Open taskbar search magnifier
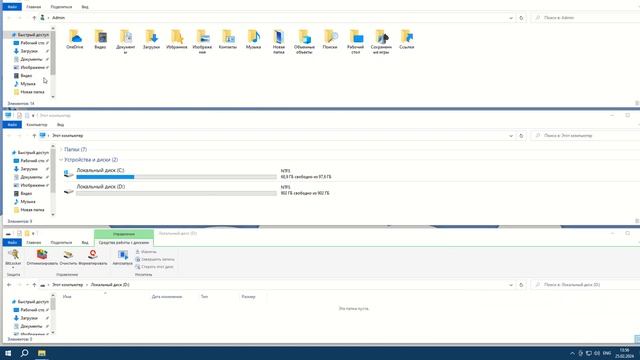Screen dimensions: 640x360 24,353
